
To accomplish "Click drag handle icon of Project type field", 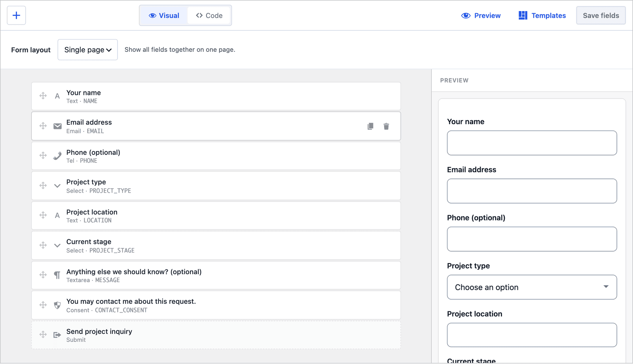I will (x=43, y=186).
